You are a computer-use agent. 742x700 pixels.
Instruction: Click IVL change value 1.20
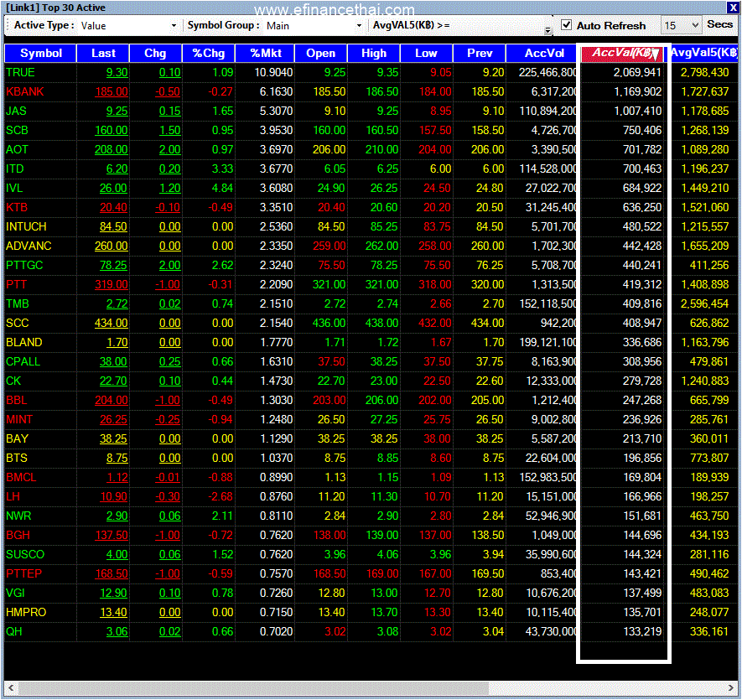(x=170, y=189)
